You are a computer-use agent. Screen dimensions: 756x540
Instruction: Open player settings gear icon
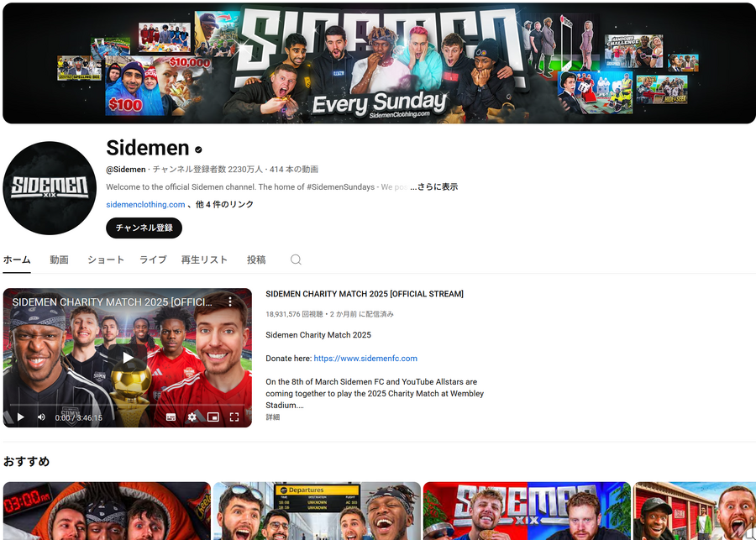point(192,417)
